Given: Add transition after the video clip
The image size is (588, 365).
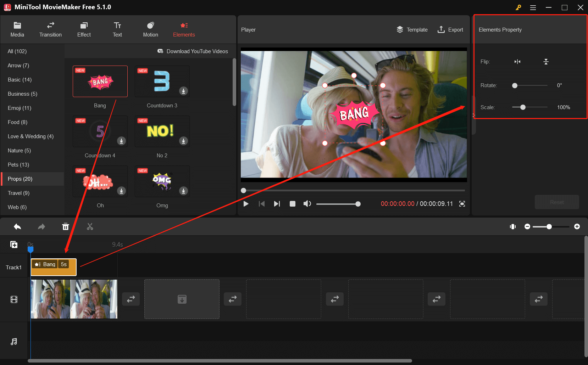Looking at the screenshot, I should click(x=131, y=299).
